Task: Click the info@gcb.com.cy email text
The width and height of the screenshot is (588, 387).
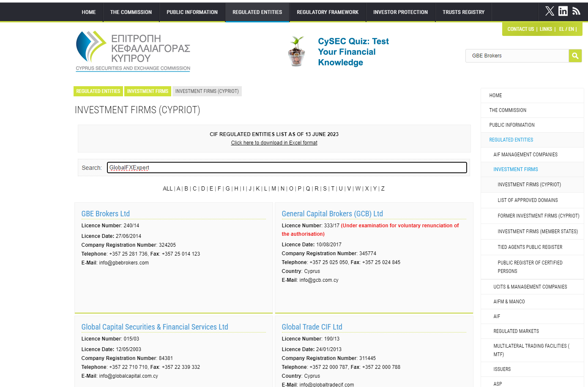Action: [x=319, y=280]
